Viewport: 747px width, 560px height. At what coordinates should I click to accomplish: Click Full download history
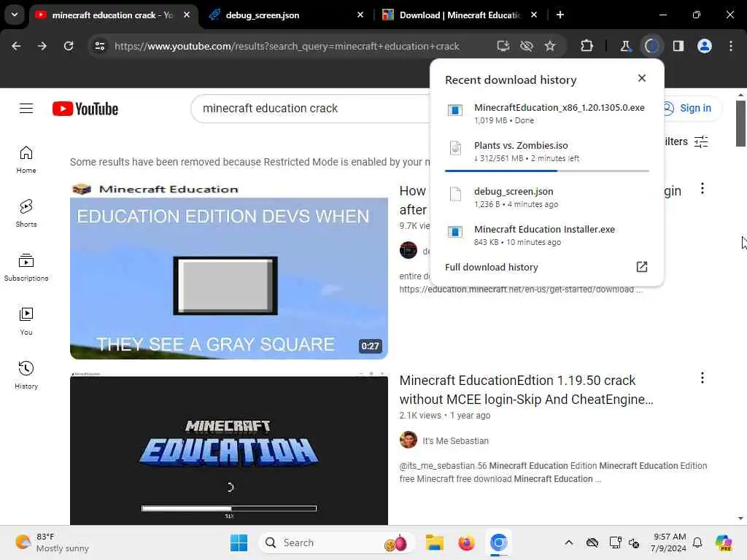(491, 267)
